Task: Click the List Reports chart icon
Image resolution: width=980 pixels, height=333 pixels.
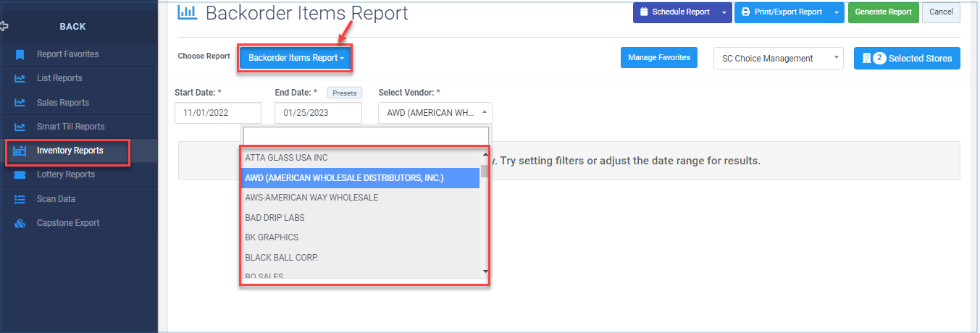Action: tap(20, 78)
